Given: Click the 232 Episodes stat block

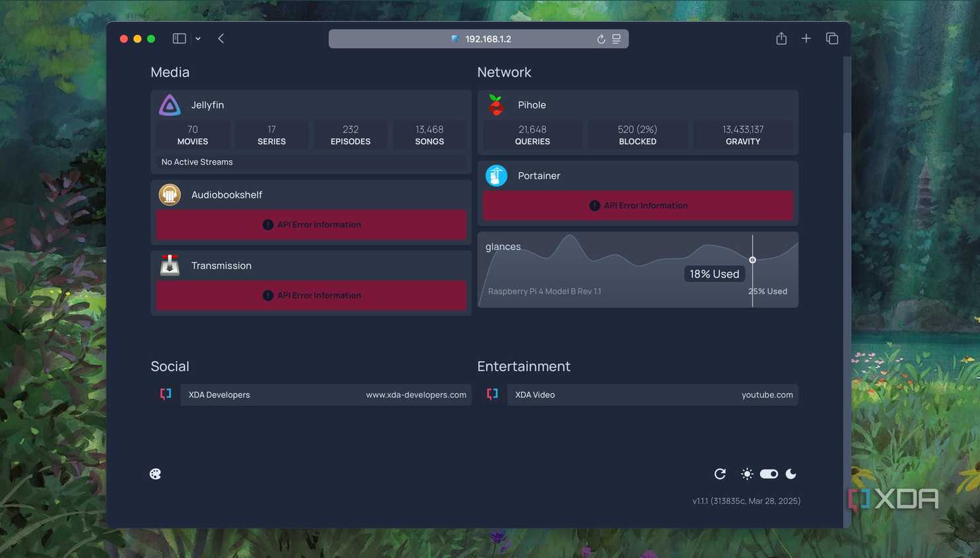Looking at the screenshot, I should pos(350,135).
